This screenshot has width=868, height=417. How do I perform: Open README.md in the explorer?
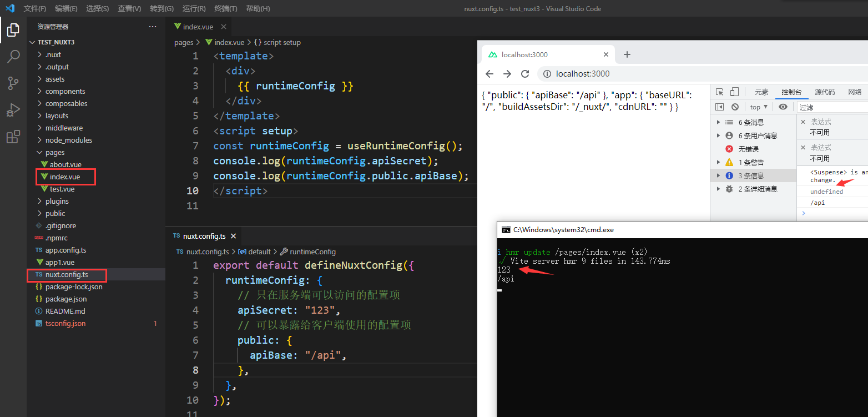pyautogui.click(x=96, y=311)
